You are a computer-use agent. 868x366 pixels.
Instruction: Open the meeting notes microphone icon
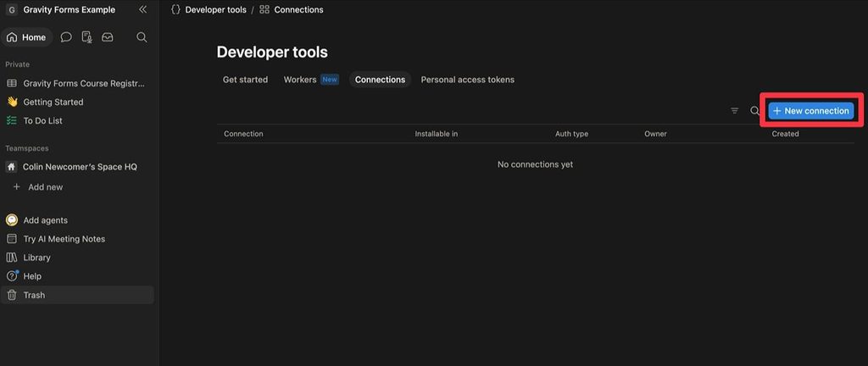[x=86, y=37]
